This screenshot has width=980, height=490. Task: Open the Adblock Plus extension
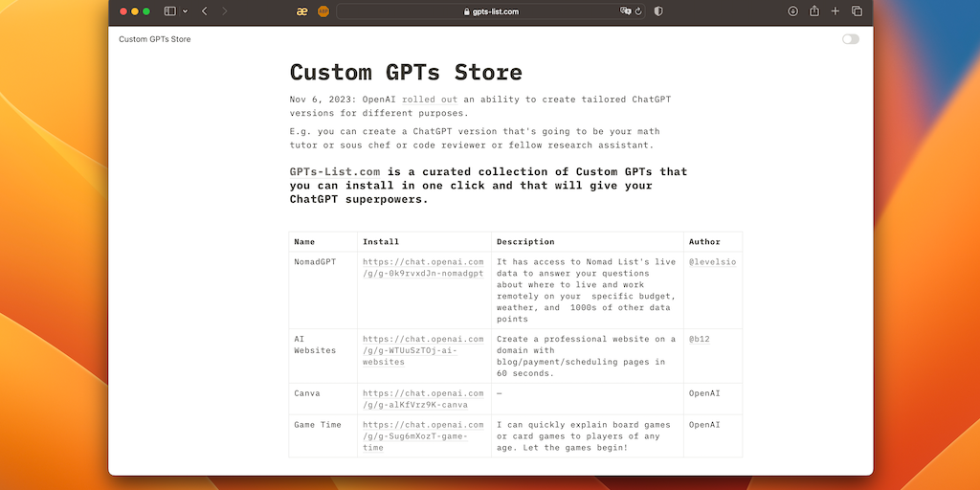point(323,11)
